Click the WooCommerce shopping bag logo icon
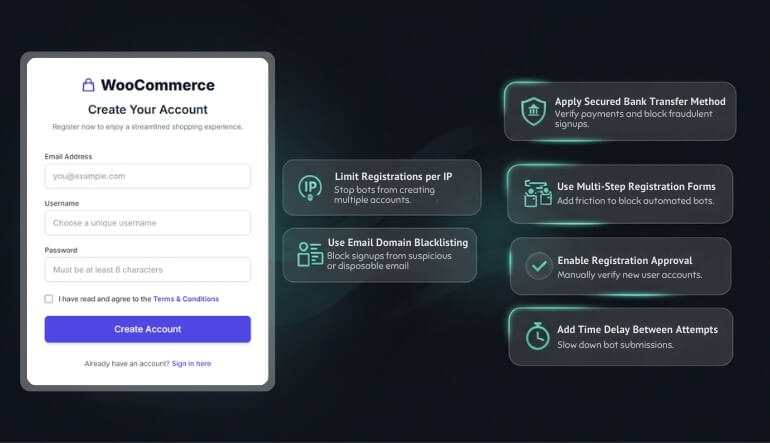The height and width of the screenshot is (443, 770). 88,85
